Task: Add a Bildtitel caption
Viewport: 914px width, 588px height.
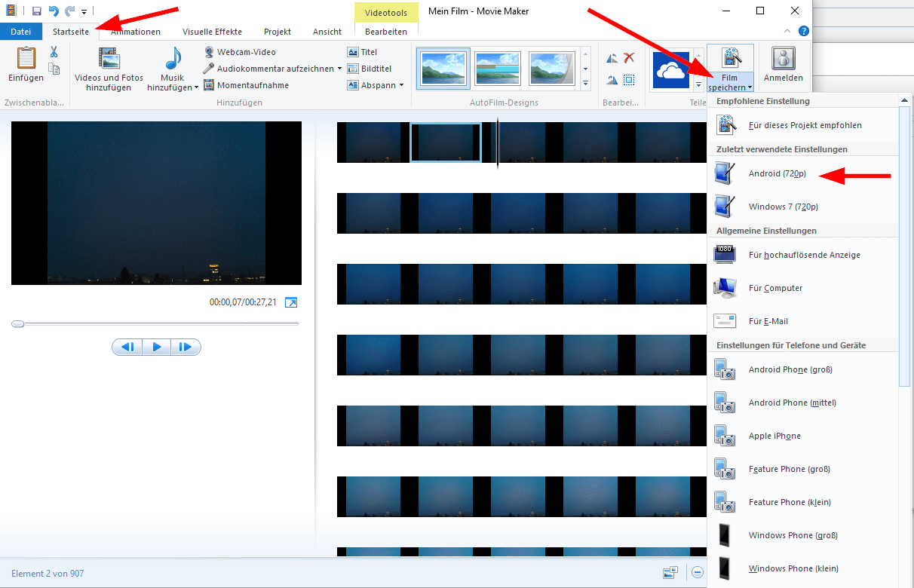Action: tap(369, 69)
